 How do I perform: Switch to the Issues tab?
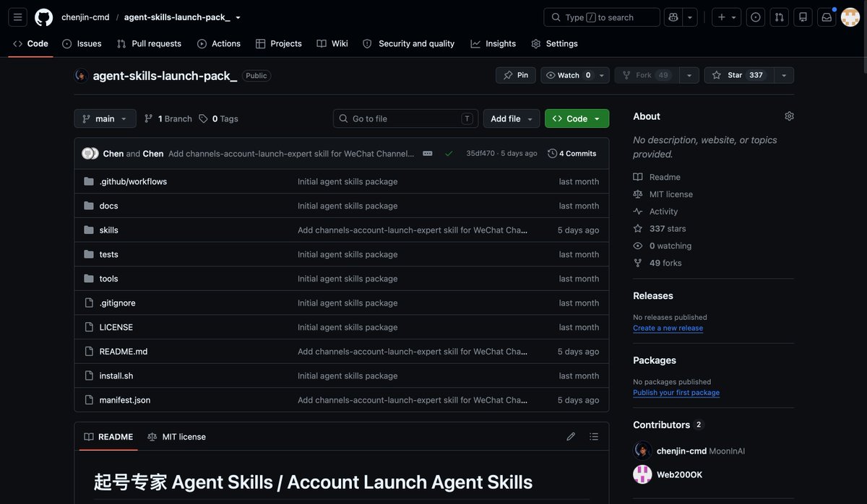click(x=82, y=43)
